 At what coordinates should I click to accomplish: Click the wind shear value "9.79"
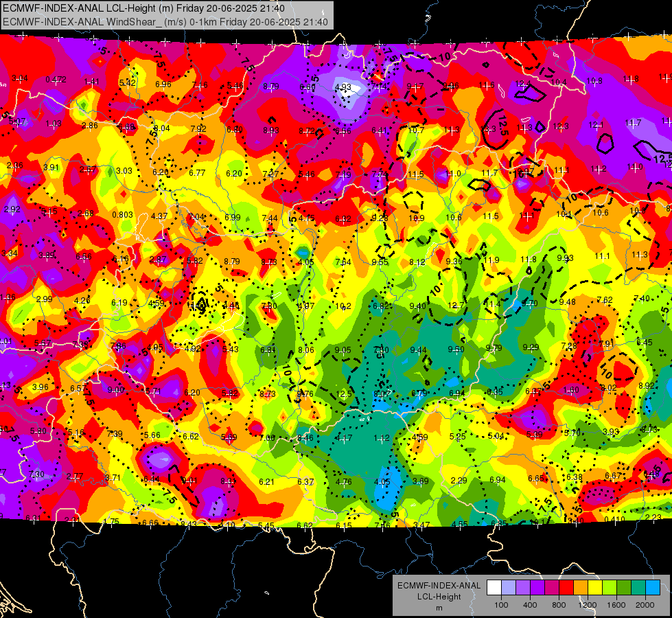pos(494,348)
